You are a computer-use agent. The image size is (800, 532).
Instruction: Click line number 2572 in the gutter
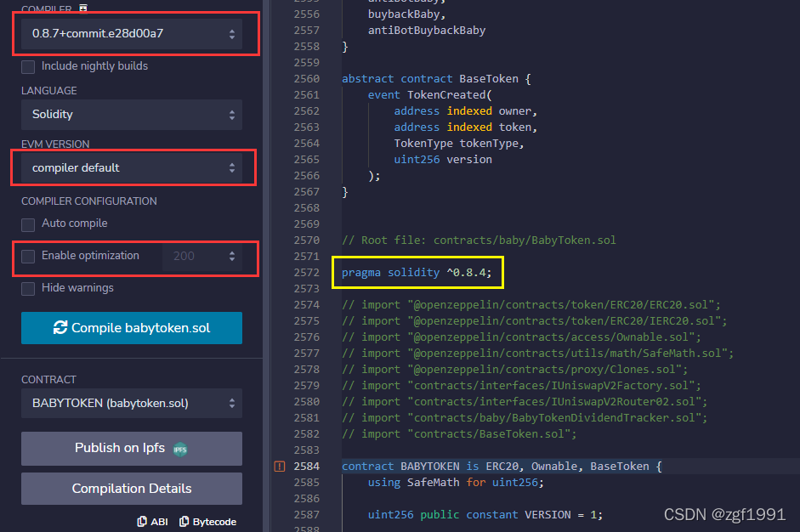point(306,273)
